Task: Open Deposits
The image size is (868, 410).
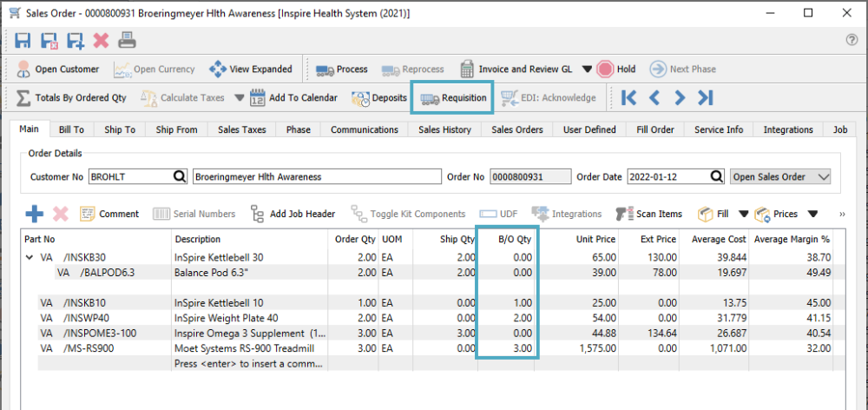Action: [379, 98]
